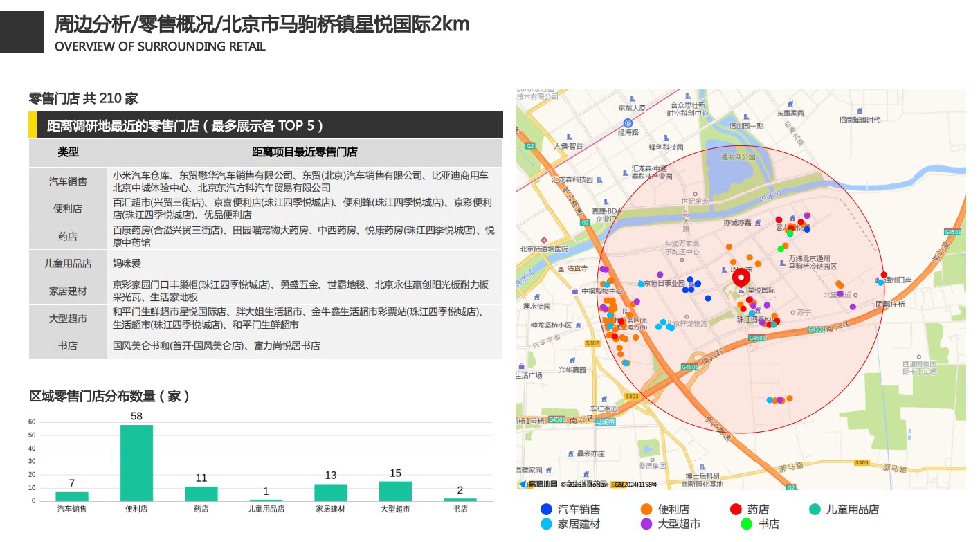Click the 和平门生鲜超市星悦国际店 supermarket entry
Image resolution: width=980 pixels, height=542 pixels.
(170, 311)
